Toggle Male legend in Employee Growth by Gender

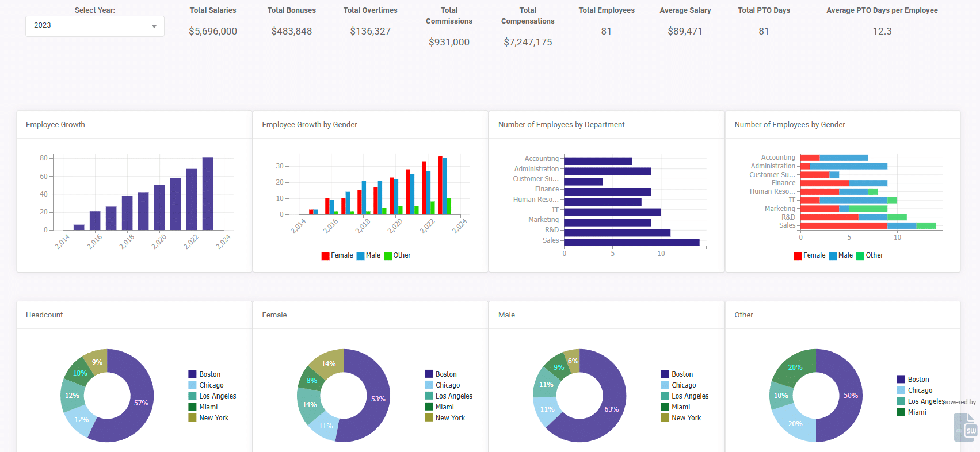click(x=368, y=255)
